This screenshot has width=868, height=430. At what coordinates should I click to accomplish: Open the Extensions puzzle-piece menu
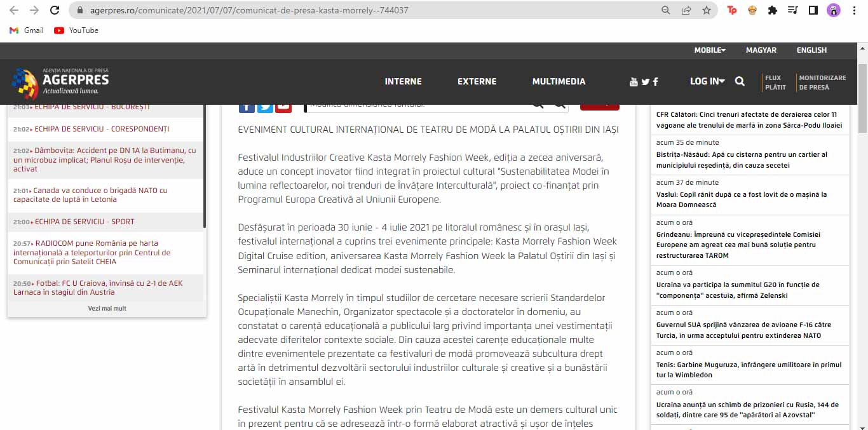[x=773, y=10]
